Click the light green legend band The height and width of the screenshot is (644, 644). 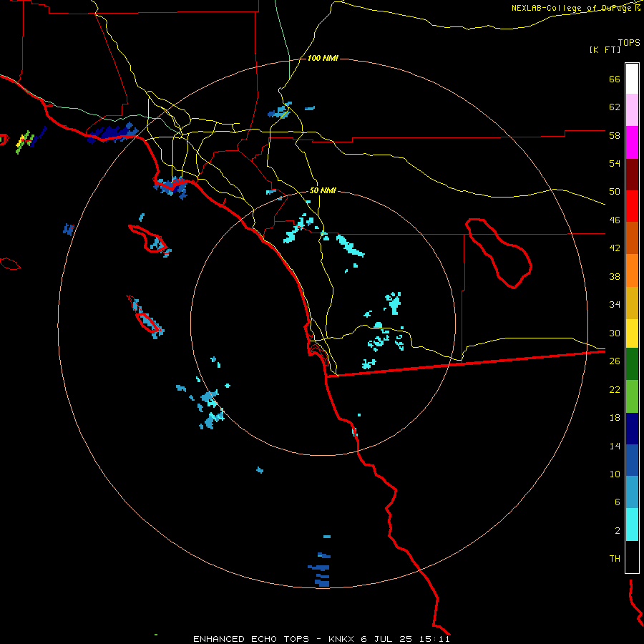click(x=632, y=396)
